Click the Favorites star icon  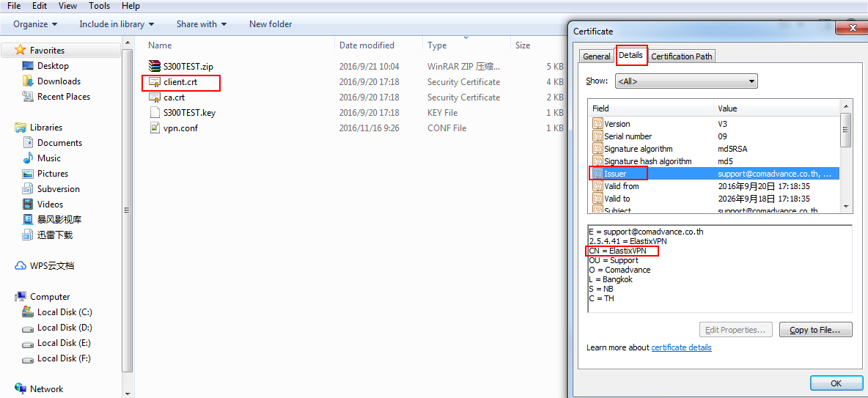pyautogui.click(x=21, y=50)
